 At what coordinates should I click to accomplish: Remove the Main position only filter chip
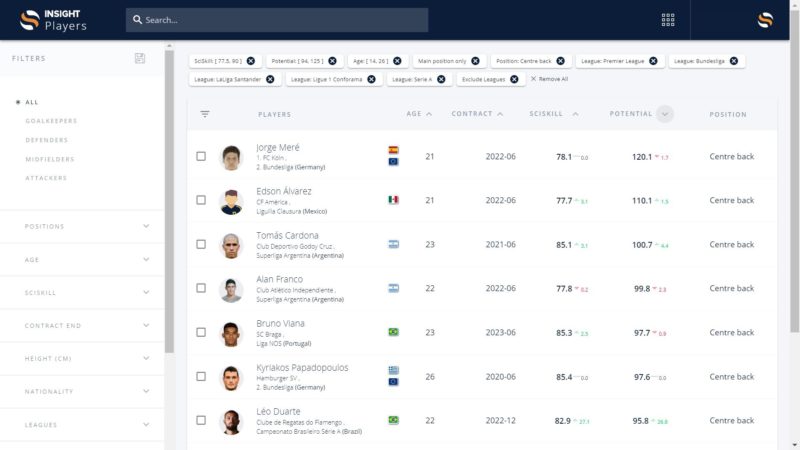click(x=476, y=61)
